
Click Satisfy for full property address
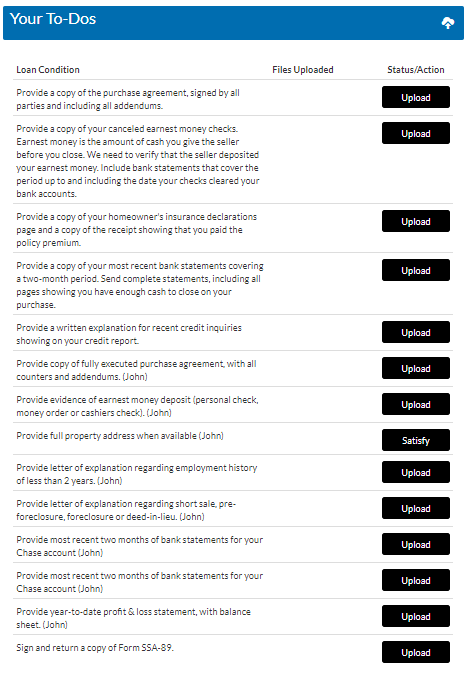(415, 440)
